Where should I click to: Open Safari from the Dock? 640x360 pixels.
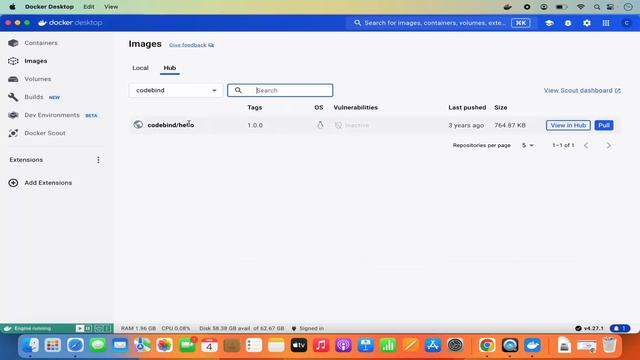76,345
